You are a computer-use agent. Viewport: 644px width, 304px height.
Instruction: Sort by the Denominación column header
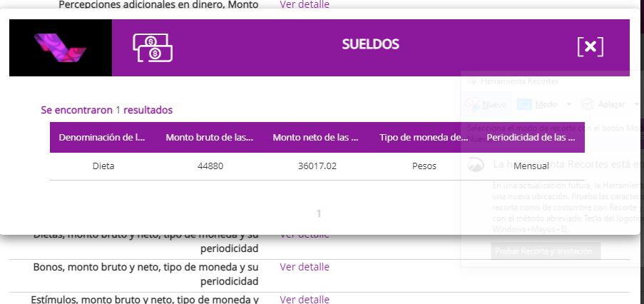tap(102, 137)
